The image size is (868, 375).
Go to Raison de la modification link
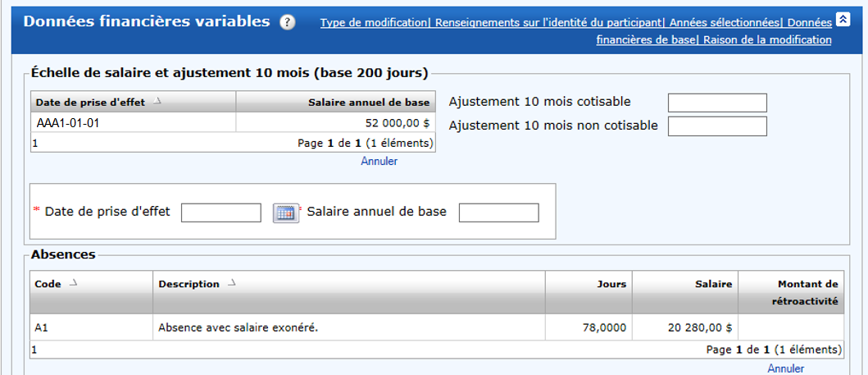click(x=768, y=40)
